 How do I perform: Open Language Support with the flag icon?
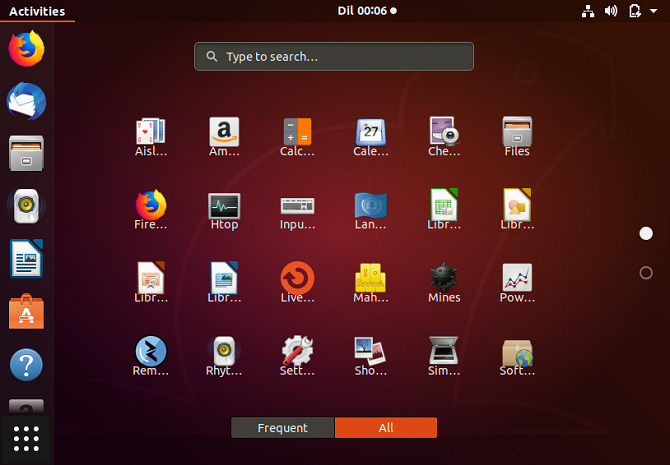click(x=371, y=210)
